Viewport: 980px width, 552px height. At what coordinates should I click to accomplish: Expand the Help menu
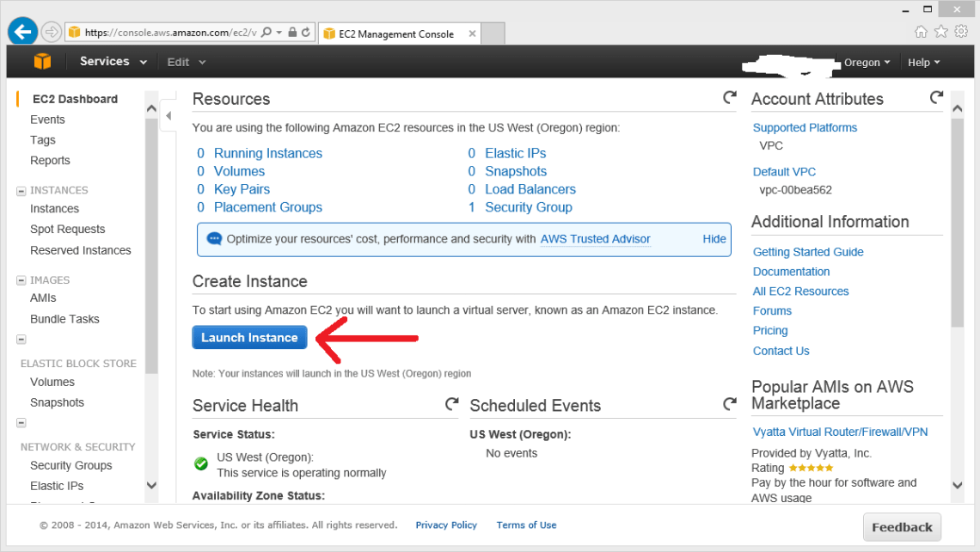[x=924, y=63]
